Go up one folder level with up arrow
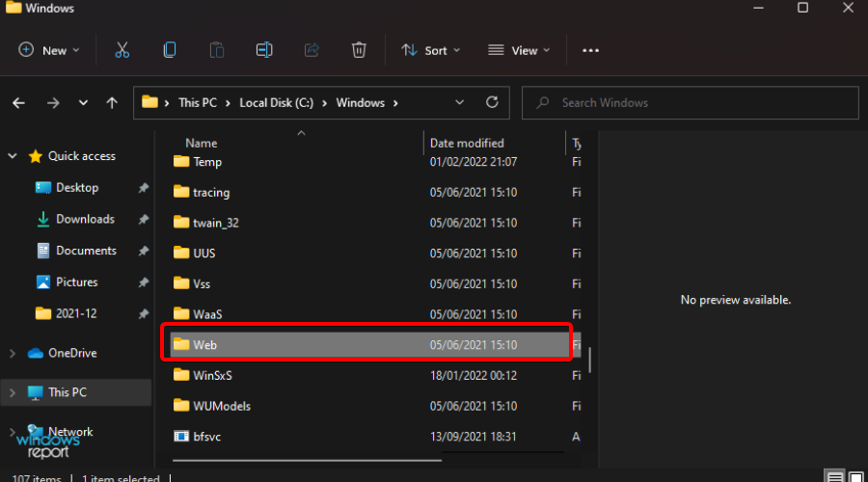The height and width of the screenshot is (482, 868). 113,102
